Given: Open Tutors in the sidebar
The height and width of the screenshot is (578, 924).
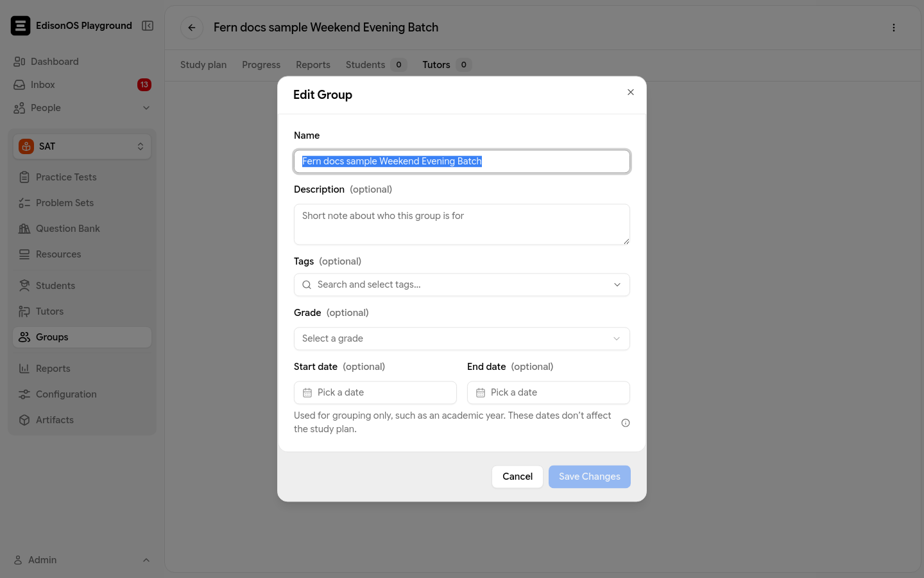Looking at the screenshot, I should 82,311.
